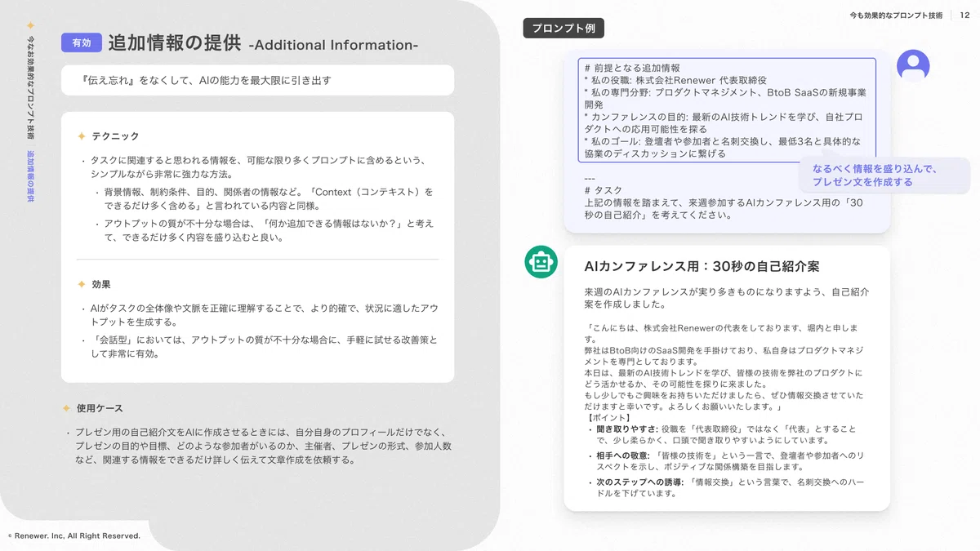Click the 『伝え忘れ』をなくして summary box

pyautogui.click(x=257, y=80)
